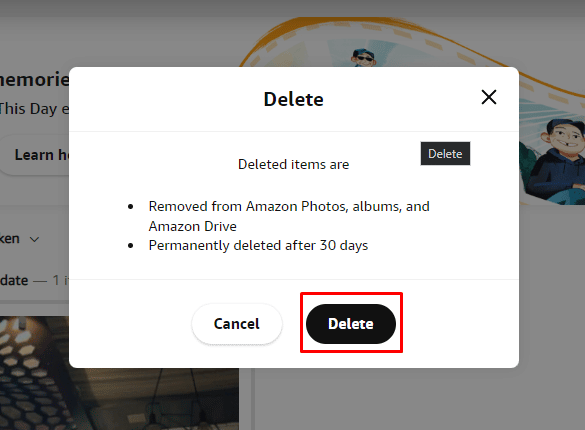585x430 pixels.
Task: Click the bullet point before 'Permanently deleted'
Action: [131, 245]
